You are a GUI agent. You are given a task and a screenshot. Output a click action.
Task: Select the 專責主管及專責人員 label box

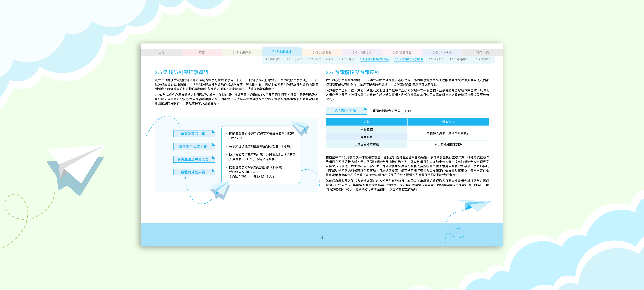point(194,159)
